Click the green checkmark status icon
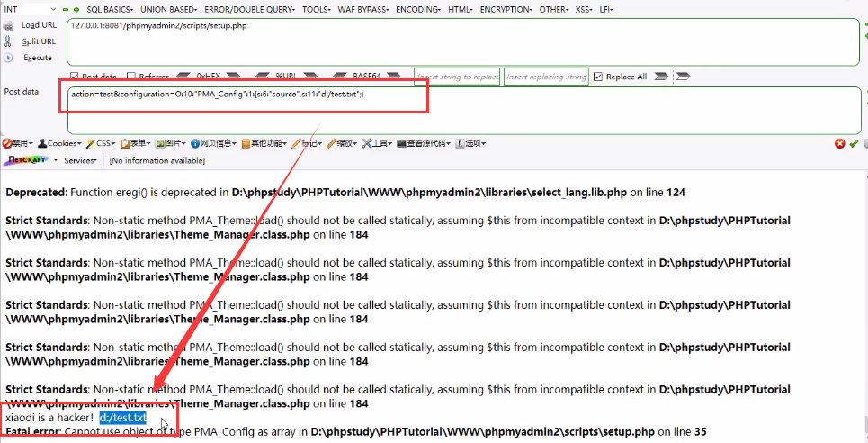The height and width of the screenshot is (443, 868). [853, 143]
